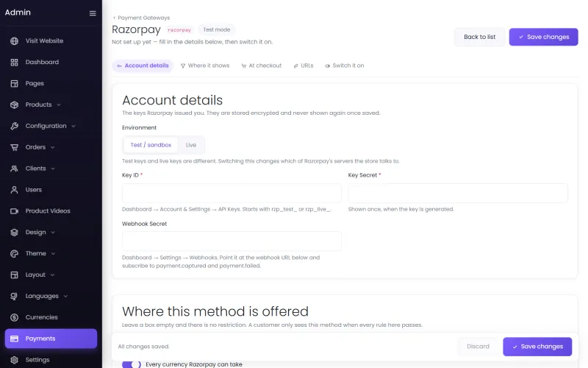Expand the Languages submenu chevron
588x368 pixels.
[65, 297]
